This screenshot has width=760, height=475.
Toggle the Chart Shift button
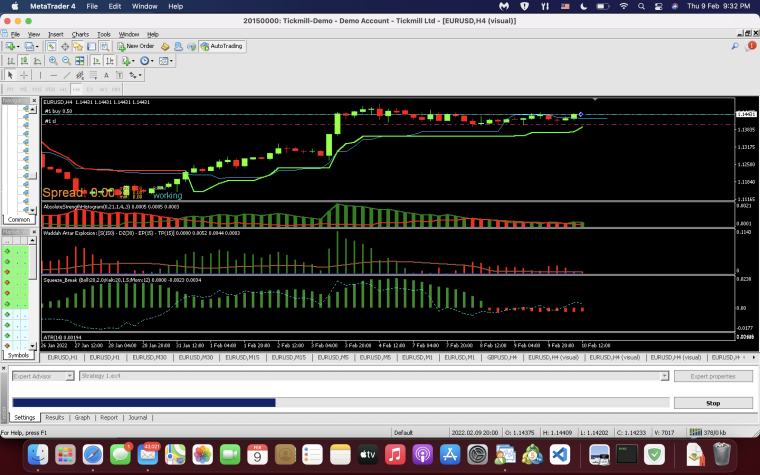click(110, 61)
